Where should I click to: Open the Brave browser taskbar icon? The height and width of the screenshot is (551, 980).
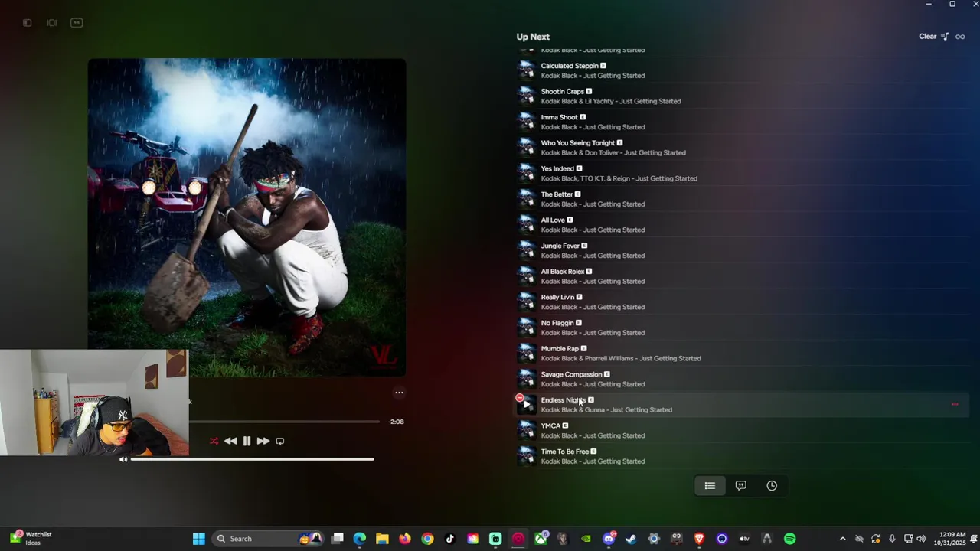(x=699, y=539)
